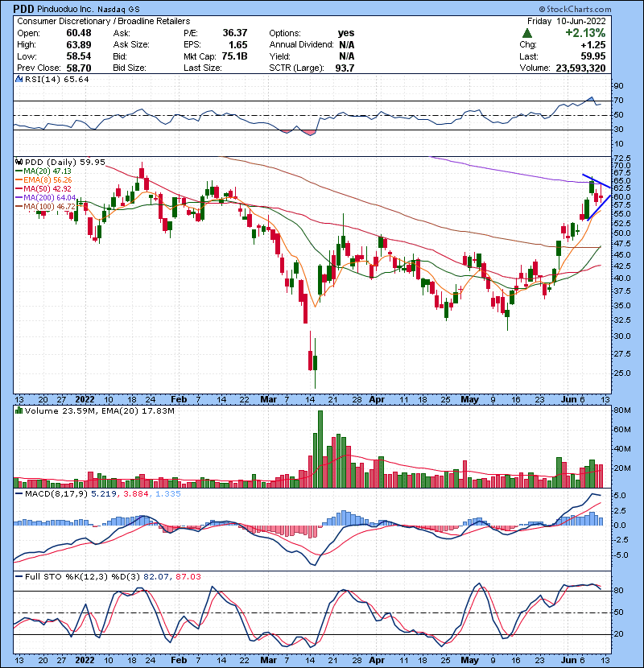Click the Annual Dividend label
Screen dimensions: 644x668
pos(301,45)
